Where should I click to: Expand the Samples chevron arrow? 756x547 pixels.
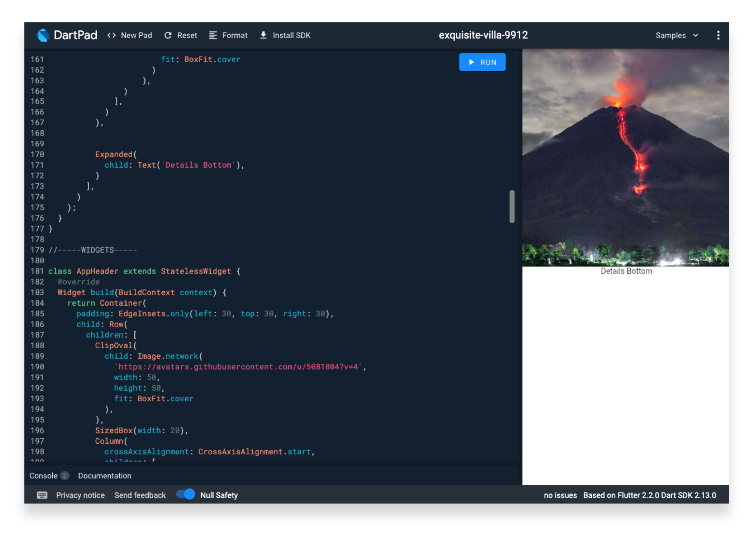pyautogui.click(x=695, y=35)
